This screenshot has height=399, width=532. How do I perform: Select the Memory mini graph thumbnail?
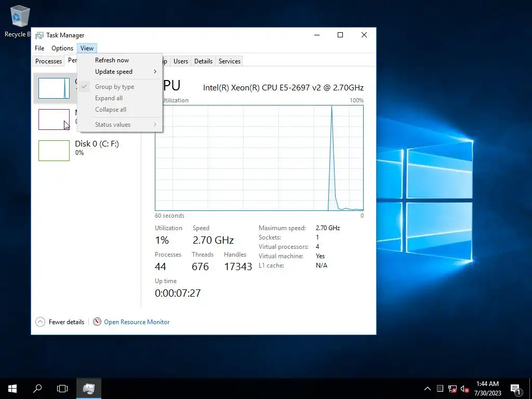(54, 119)
